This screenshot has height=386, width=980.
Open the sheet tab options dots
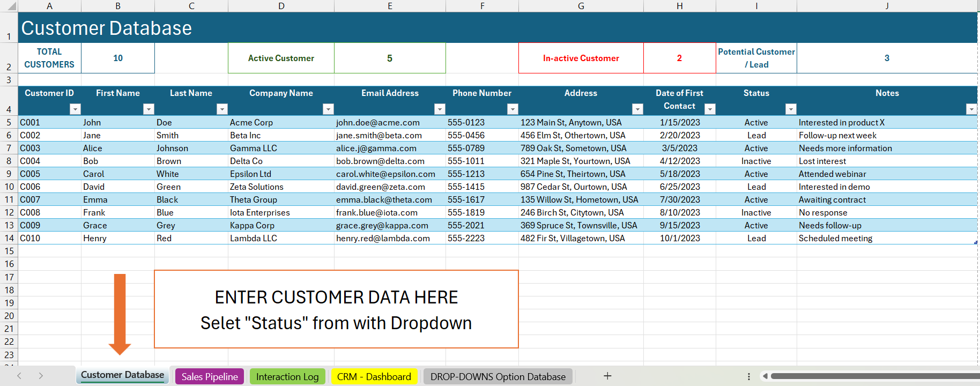[x=748, y=376]
